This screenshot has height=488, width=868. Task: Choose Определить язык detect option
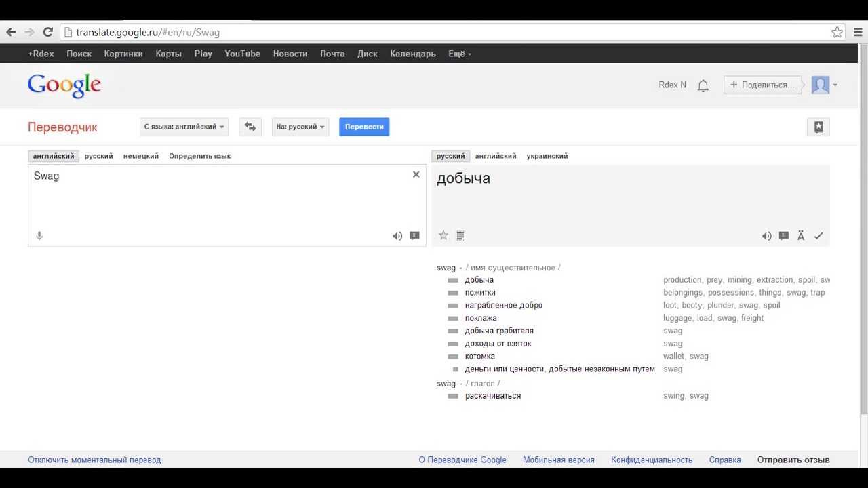(199, 156)
